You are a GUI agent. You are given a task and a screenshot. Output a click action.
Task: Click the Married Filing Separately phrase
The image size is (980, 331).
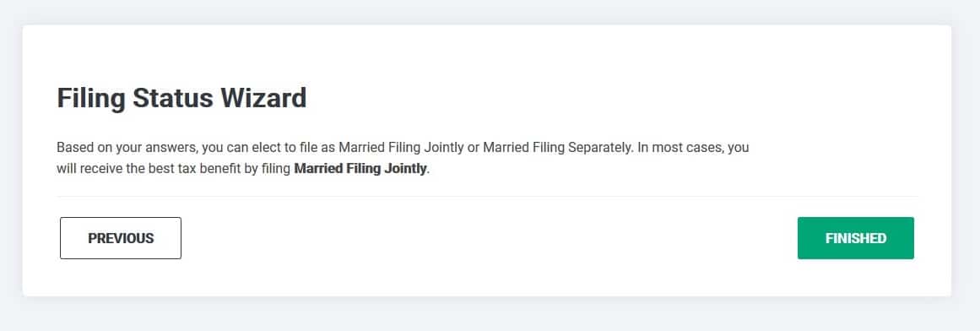[555, 149]
